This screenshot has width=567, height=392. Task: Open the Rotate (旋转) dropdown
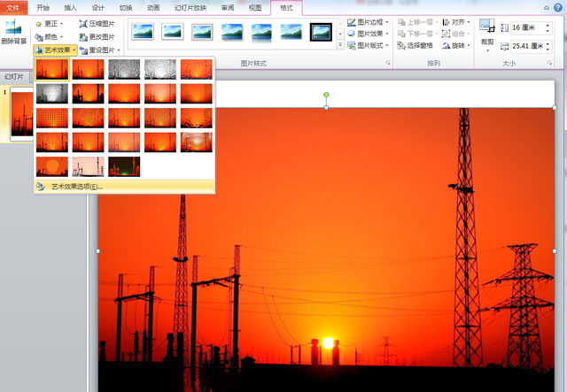456,45
